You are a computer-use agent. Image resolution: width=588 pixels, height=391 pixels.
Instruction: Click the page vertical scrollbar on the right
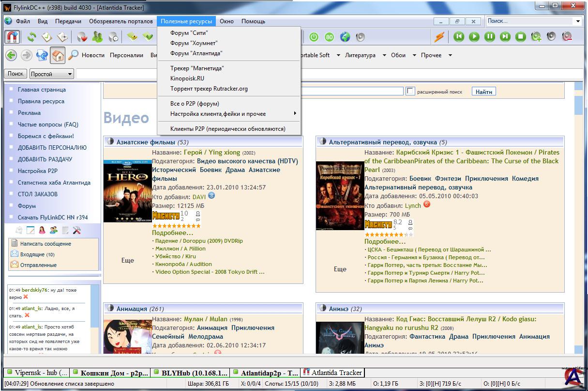[x=578, y=218]
